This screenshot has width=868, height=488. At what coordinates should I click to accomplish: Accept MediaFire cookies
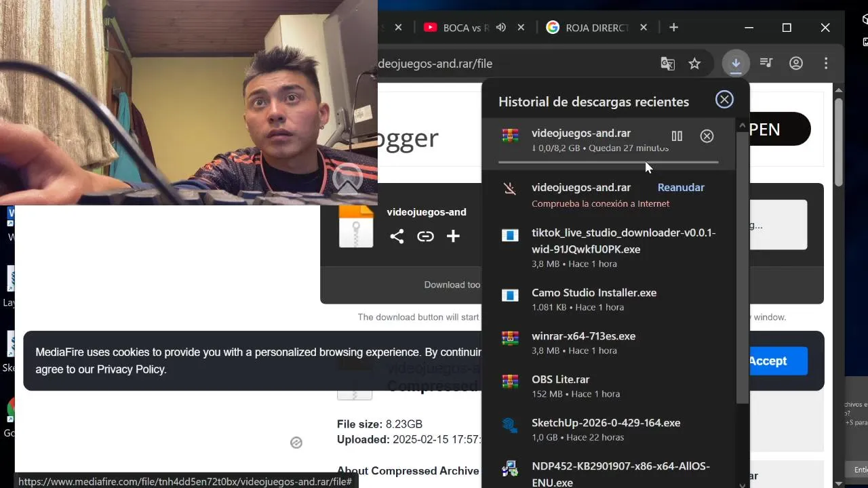click(x=768, y=361)
